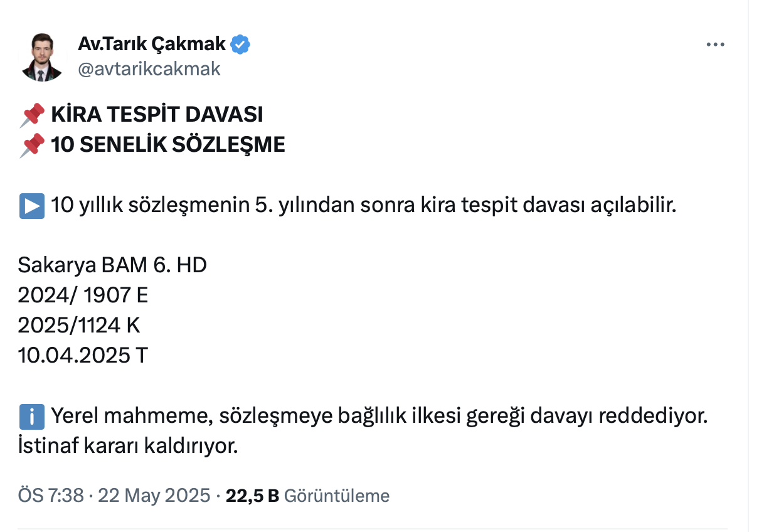Click pushpin emoji beside 10 SENELİK SÖZLEŞME
This screenshot has width=759, height=532.
click(x=32, y=145)
